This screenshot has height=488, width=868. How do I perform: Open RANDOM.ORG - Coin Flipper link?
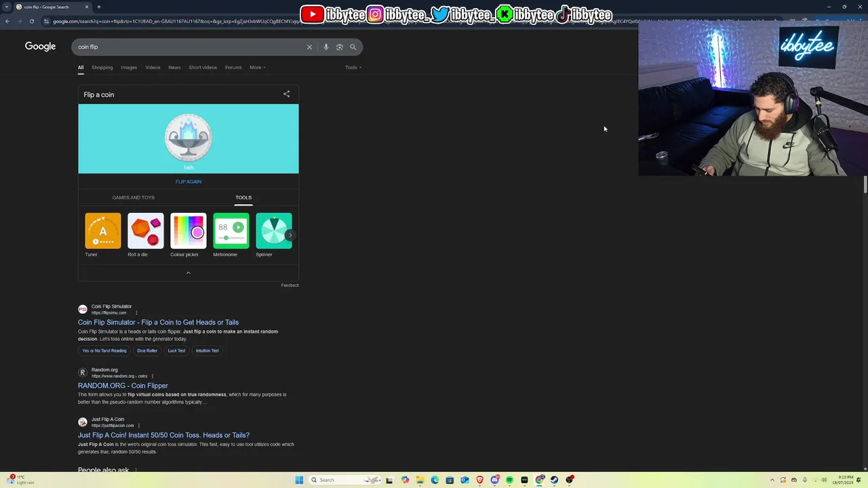click(123, 386)
